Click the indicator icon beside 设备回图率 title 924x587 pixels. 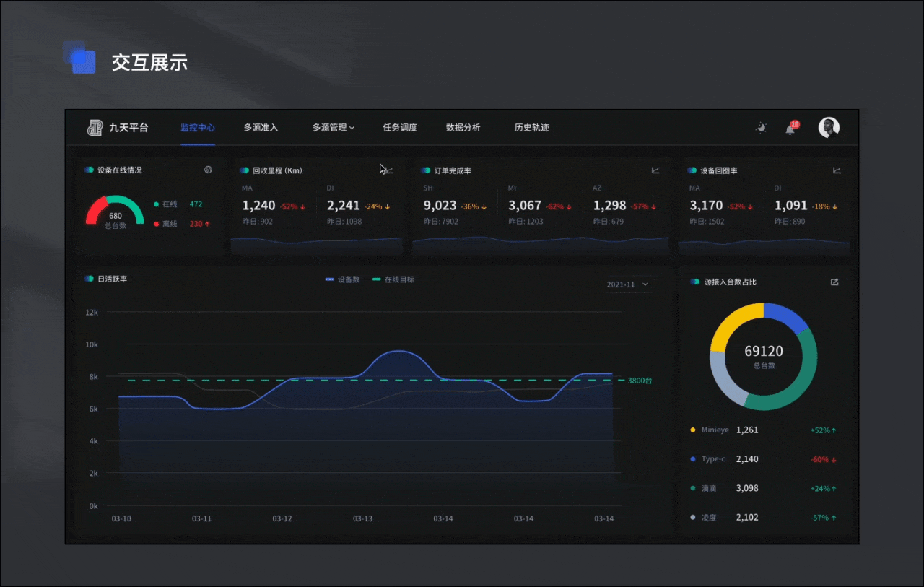(x=692, y=170)
